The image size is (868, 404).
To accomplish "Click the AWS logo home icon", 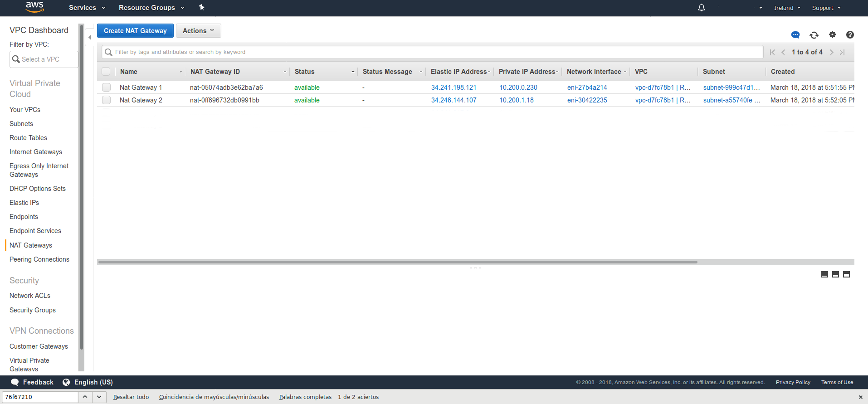I will click(x=34, y=7).
